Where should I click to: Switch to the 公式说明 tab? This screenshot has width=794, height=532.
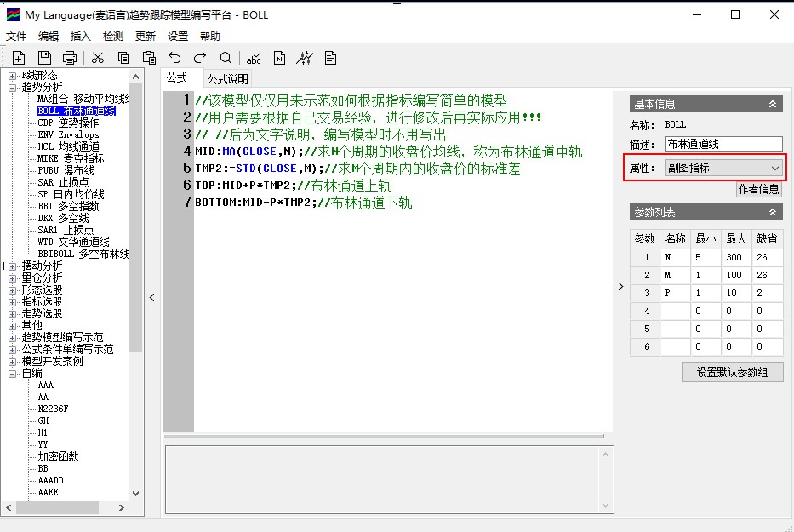click(227, 79)
